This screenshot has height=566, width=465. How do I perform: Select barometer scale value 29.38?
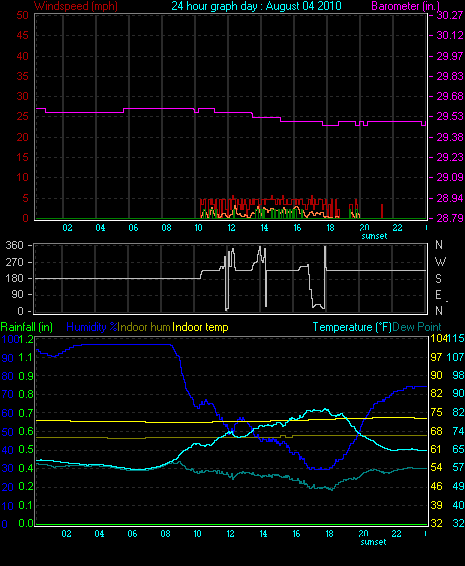(x=450, y=137)
